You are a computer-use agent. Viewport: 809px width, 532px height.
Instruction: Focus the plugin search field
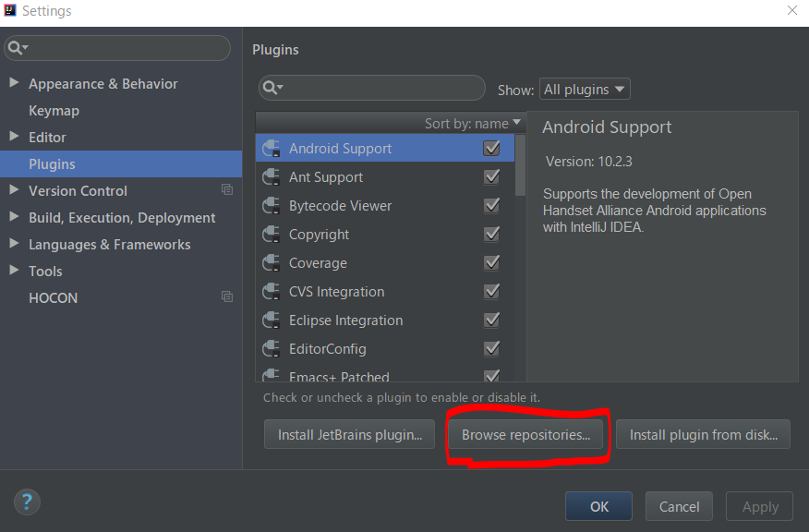(x=372, y=88)
